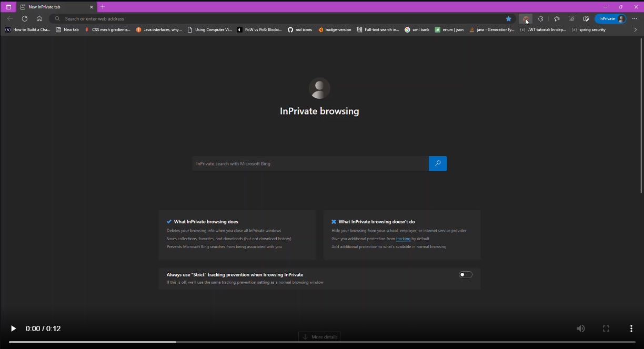The image size is (644, 349).
Task: Click 'Deletes your browsing info' line
Action: 224,231
